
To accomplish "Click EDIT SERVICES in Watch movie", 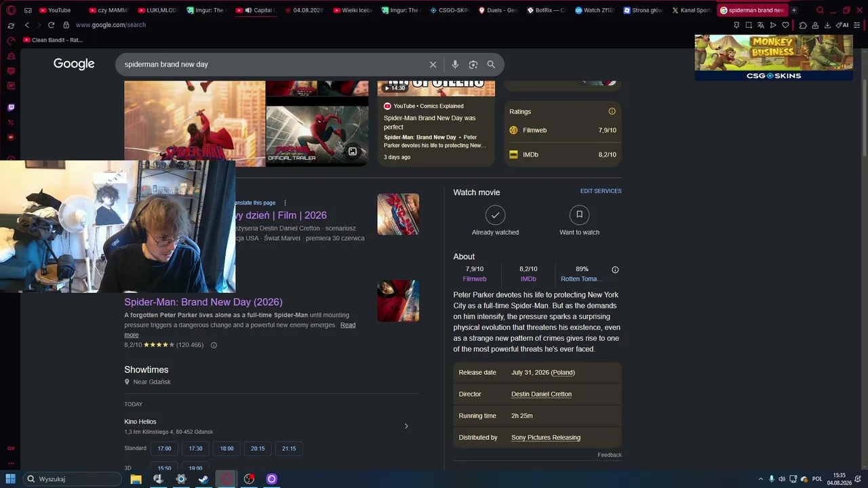I will coord(601,191).
